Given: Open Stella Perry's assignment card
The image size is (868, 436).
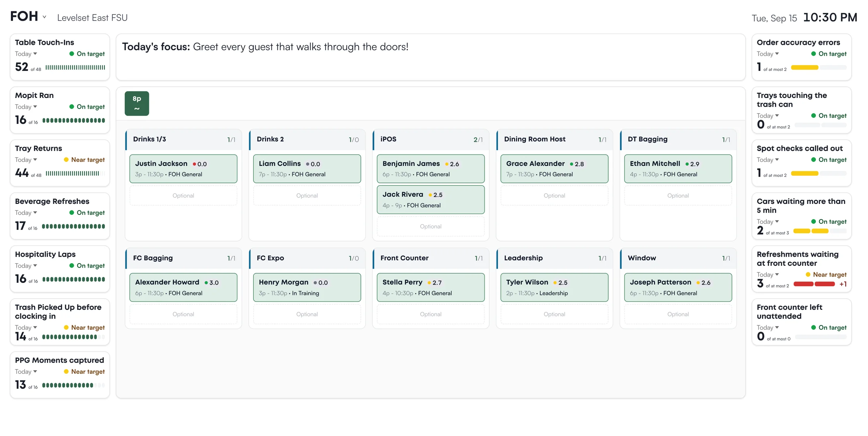Looking at the screenshot, I should pyautogui.click(x=431, y=287).
